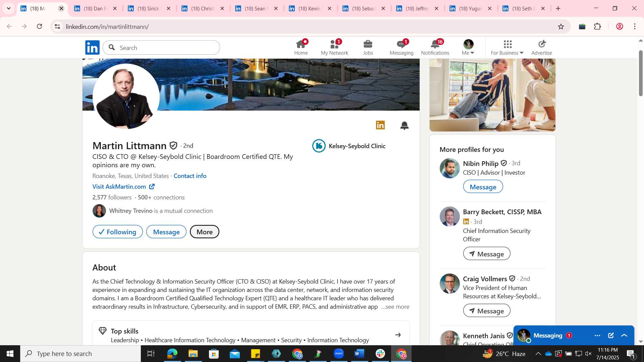Expand the About text with see more
This screenshot has width=644, height=362.
(395, 307)
